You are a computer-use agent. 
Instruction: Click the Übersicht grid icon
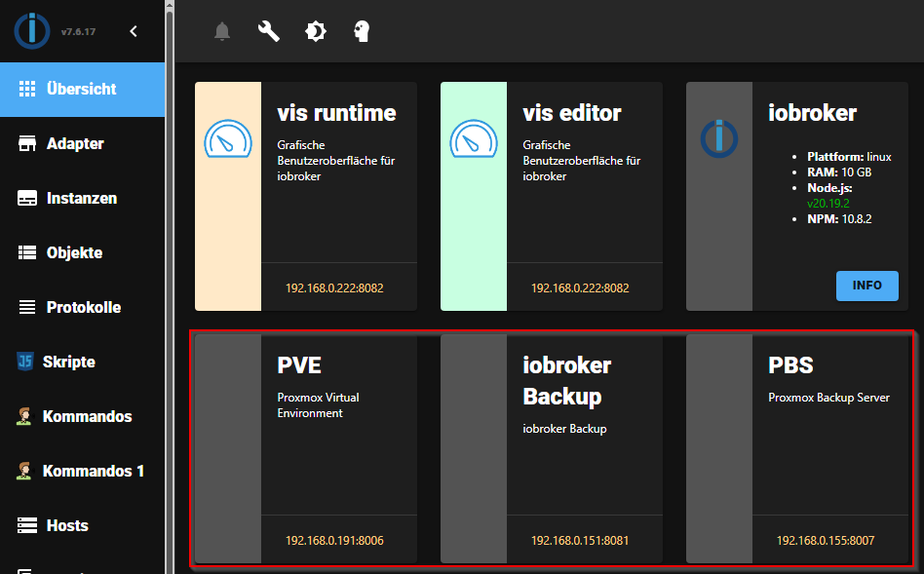(x=27, y=89)
